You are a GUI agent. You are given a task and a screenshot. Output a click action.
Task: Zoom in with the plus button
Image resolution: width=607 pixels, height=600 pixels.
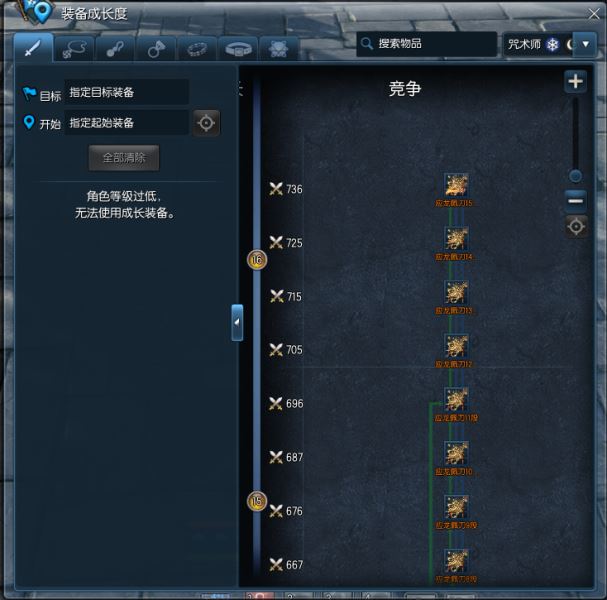tap(575, 81)
